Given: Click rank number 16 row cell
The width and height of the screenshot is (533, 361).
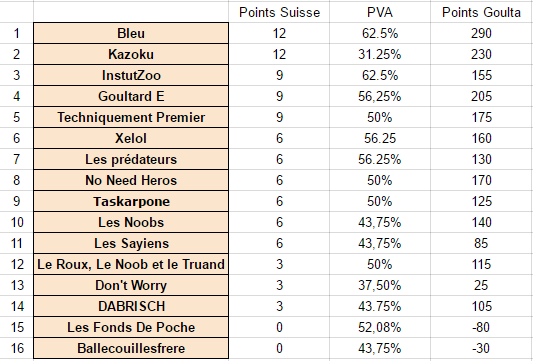Looking at the screenshot, I should pyautogui.click(x=17, y=348).
